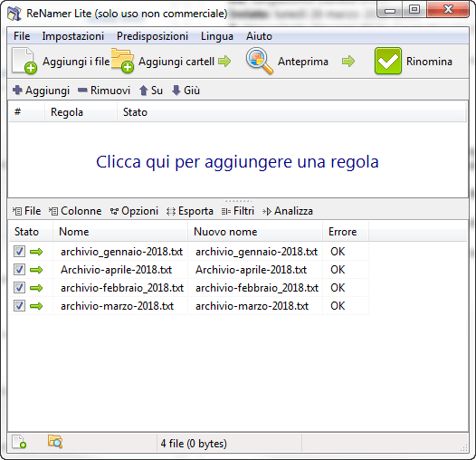This screenshot has width=476, height=460.
Task: Click the green Rinomina checkmark icon
Action: [x=387, y=61]
